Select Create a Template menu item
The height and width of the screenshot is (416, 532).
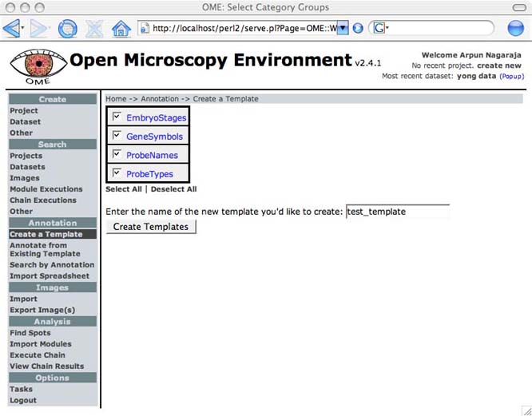coord(53,234)
